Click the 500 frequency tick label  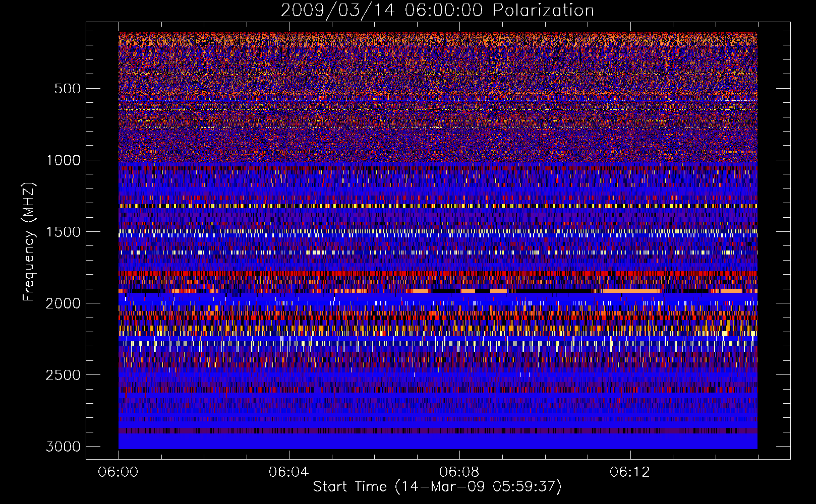[67, 89]
